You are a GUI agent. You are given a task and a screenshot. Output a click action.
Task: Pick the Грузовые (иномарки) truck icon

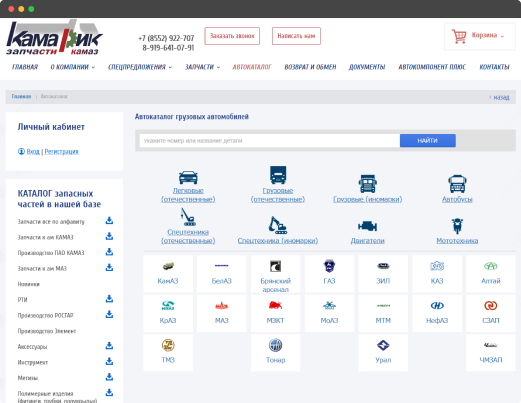pos(367,184)
